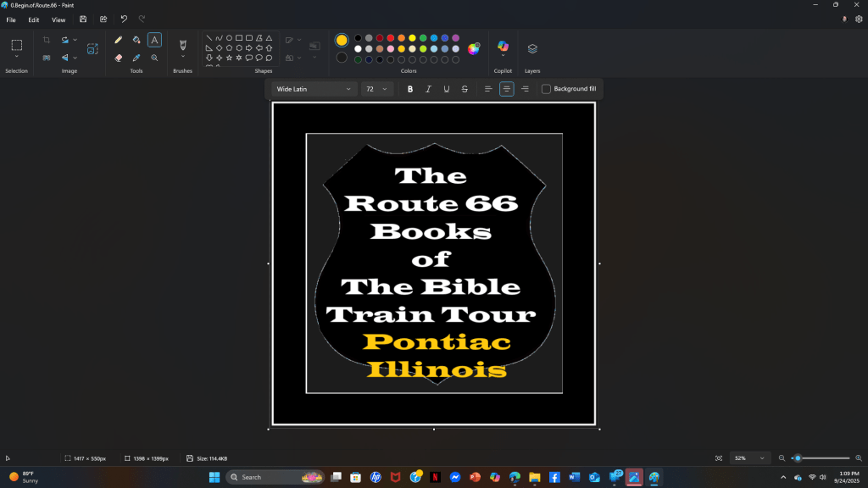Open the File menu
The image size is (868, 488).
tap(11, 19)
